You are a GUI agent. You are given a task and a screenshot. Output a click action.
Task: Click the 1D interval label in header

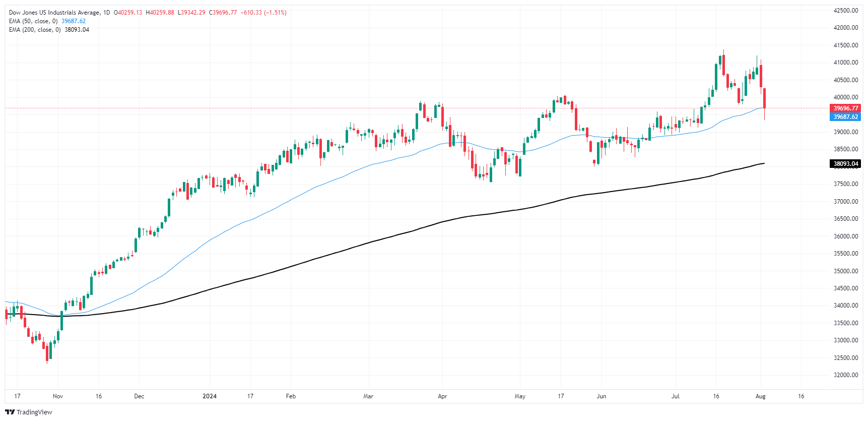pyautogui.click(x=106, y=13)
